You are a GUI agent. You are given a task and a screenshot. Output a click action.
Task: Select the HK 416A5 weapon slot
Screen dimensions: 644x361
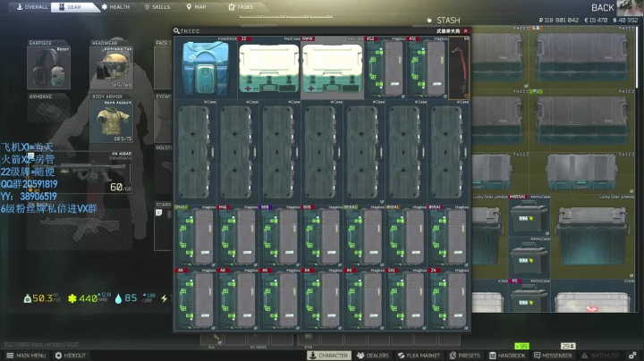pyautogui.click(x=80, y=172)
